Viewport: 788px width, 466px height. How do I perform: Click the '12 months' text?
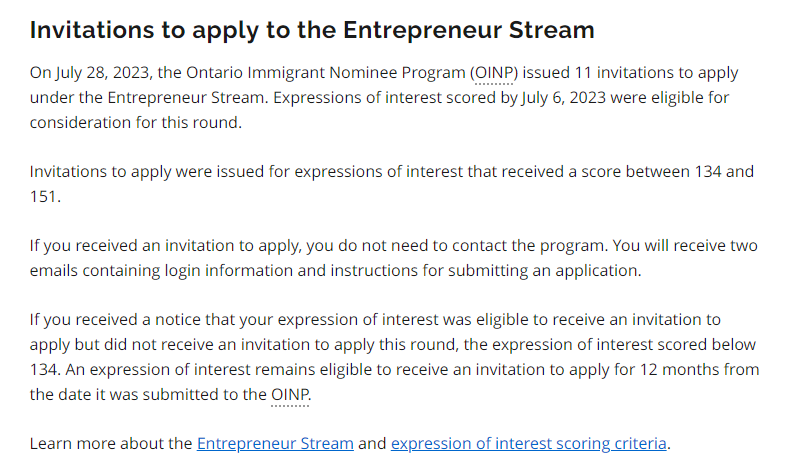tap(680, 369)
